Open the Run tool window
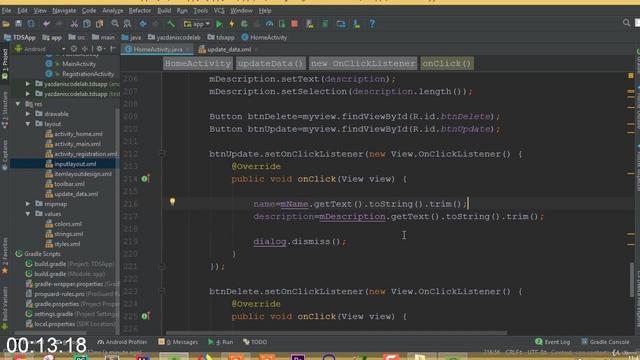The width and height of the screenshot is (640, 360). (221, 342)
